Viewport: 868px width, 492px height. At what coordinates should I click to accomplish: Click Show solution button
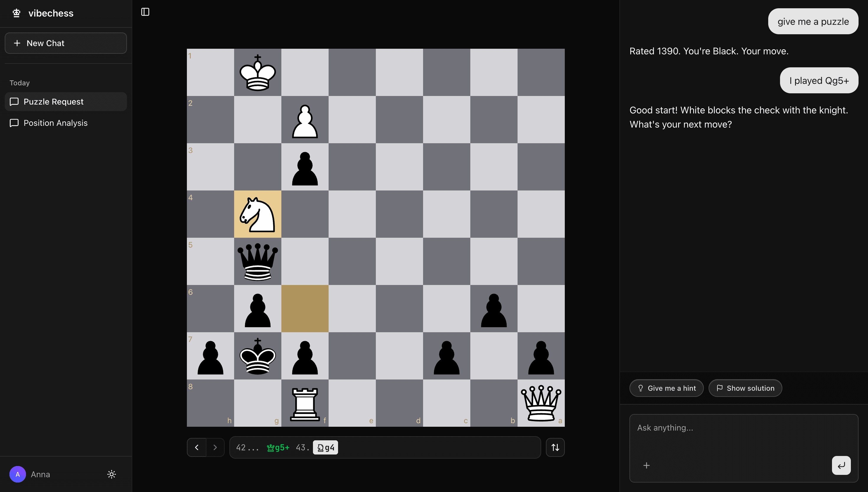(x=745, y=388)
